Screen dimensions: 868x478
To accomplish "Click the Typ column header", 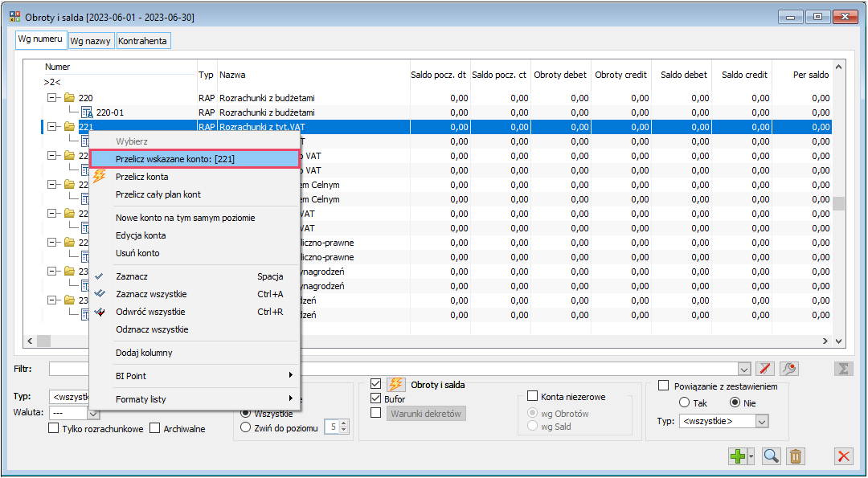I will point(207,76).
